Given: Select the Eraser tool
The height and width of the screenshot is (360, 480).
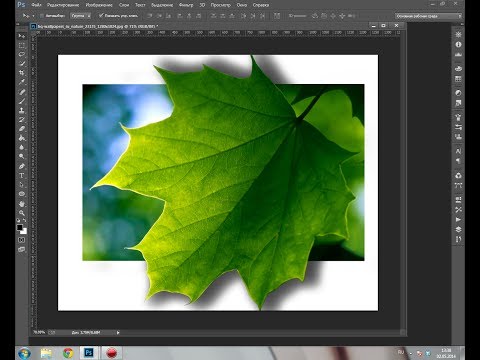Looking at the screenshot, I should [x=22, y=129].
